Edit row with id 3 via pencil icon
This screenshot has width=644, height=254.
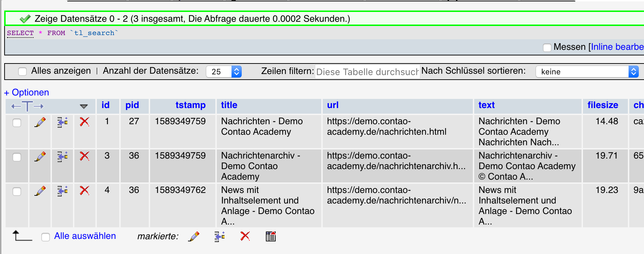[x=40, y=156]
